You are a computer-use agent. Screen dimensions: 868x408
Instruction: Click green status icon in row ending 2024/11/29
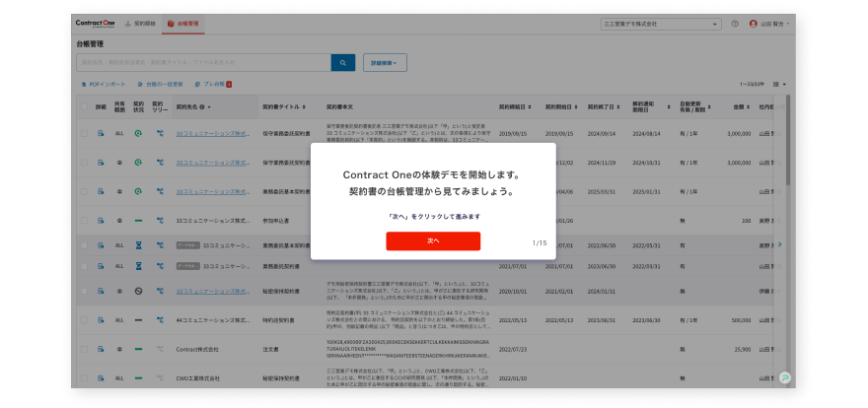pos(138,163)
